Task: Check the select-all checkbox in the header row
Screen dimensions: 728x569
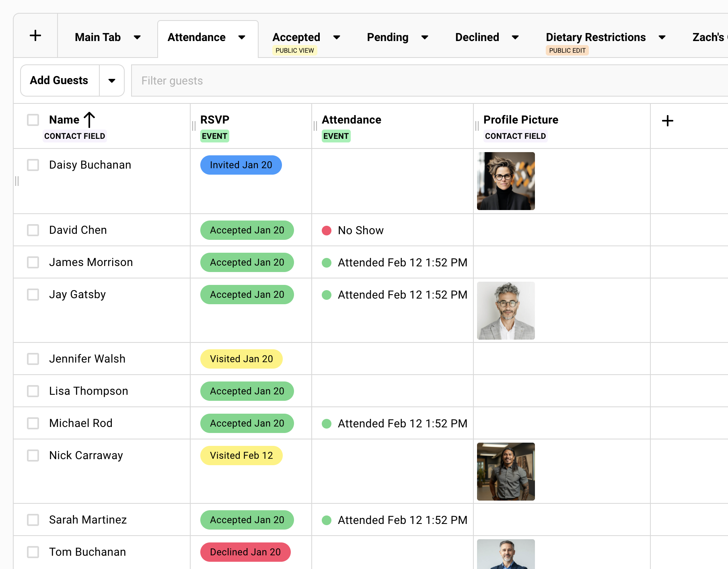Action: [33, 120]
